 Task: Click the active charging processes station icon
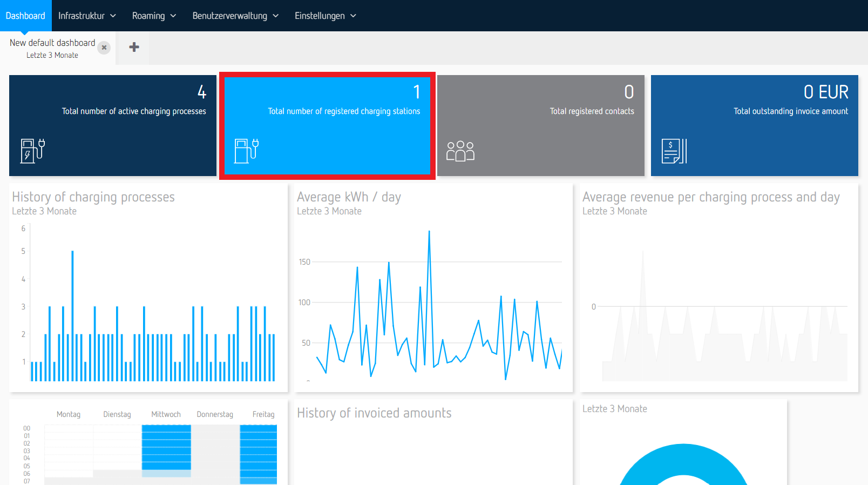click(x=32, y=151)
